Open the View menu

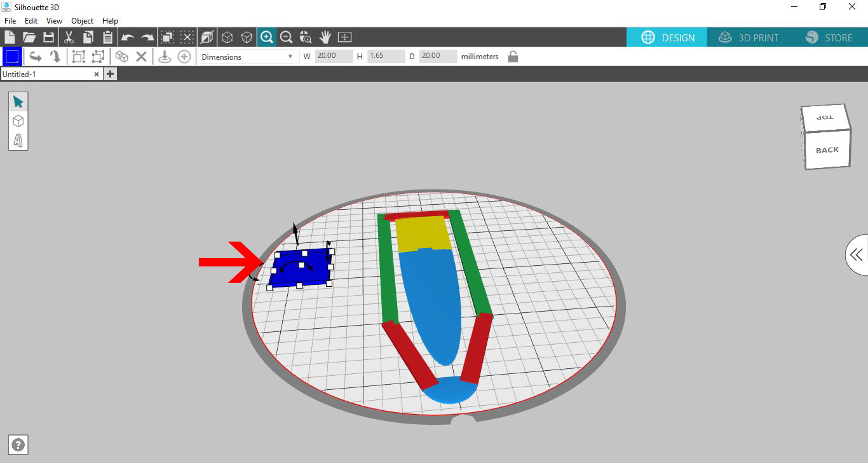point(54,21)
